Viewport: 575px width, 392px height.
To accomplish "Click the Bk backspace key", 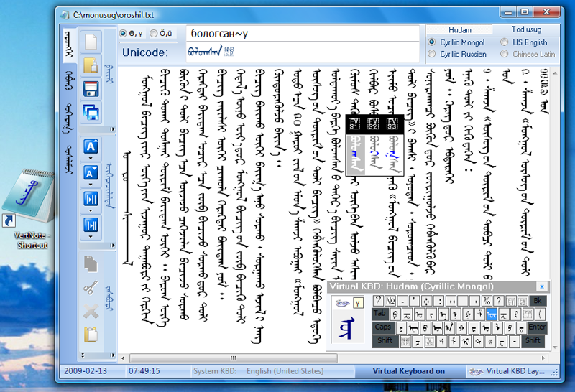I will [538, 301].
